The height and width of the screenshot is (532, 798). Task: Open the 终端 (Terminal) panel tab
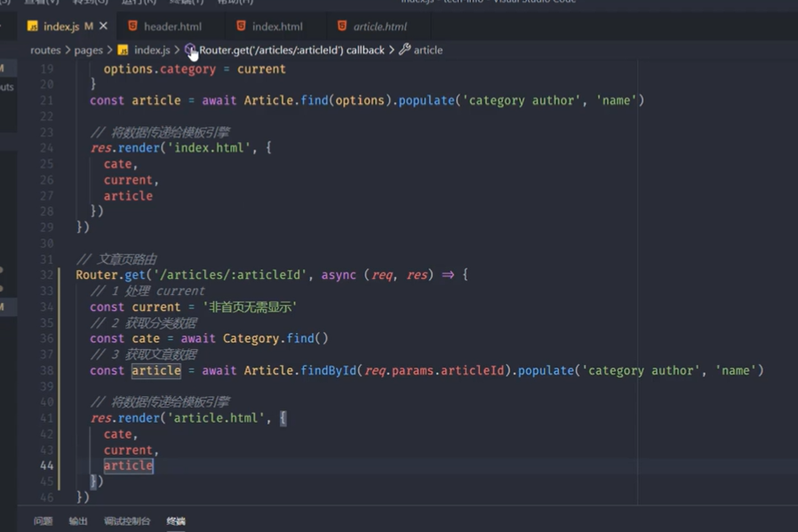click(176, 521)
